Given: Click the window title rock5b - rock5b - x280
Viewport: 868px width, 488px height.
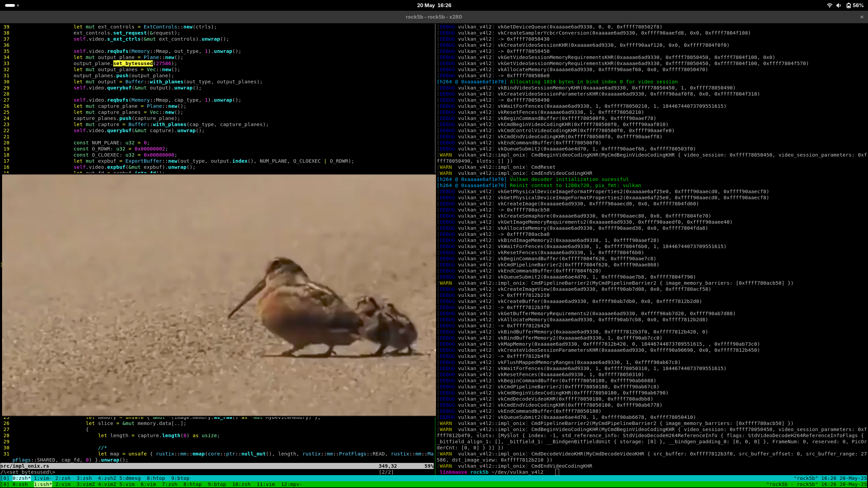Looking at the screenshot, I should [x=434, y=17].
